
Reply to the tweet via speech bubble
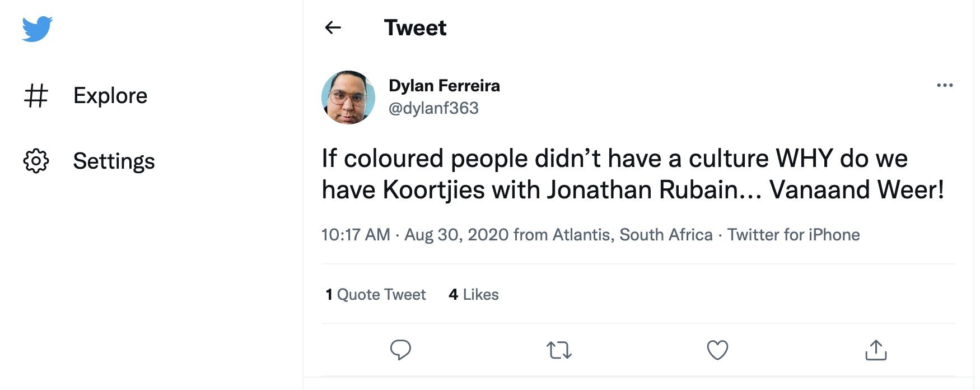(400, 350)
